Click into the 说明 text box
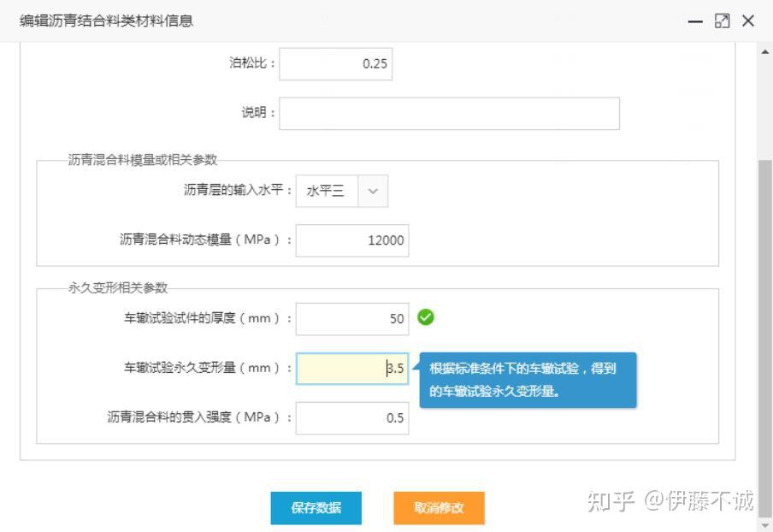 click(449, 114)
